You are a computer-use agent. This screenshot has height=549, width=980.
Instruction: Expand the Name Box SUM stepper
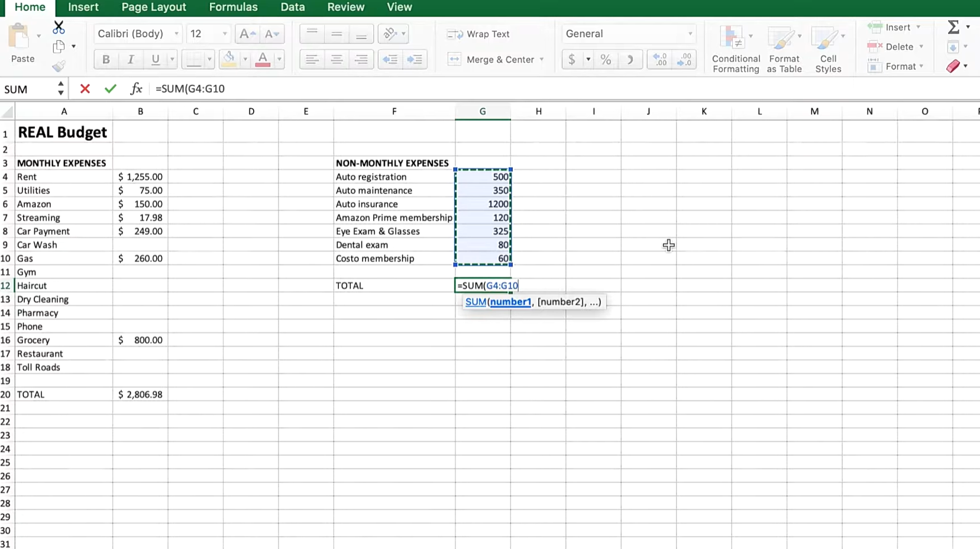coord(60,89)
